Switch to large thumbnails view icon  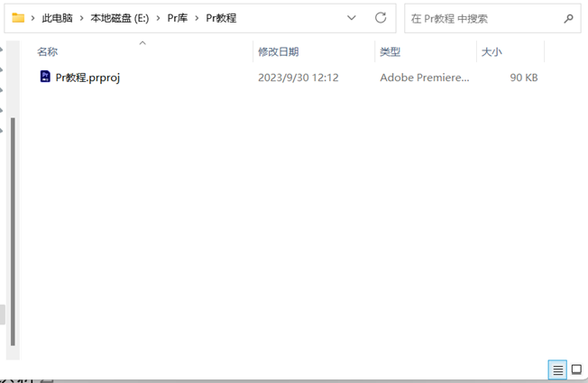tap(576, 370)
